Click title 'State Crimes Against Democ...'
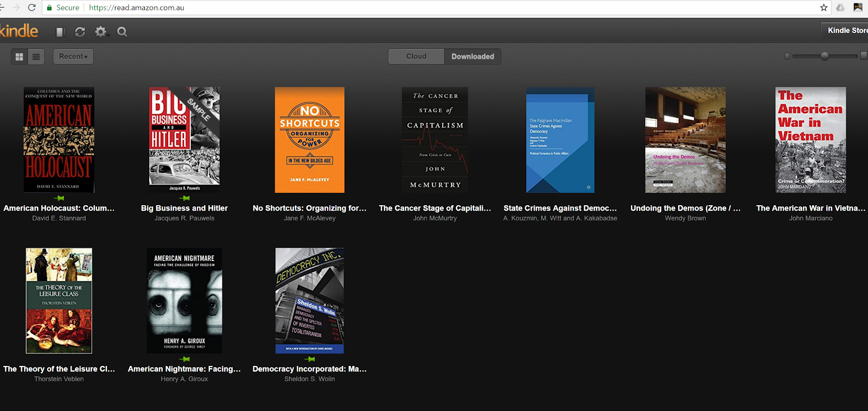The image size is (868, 411). point(560,208)
